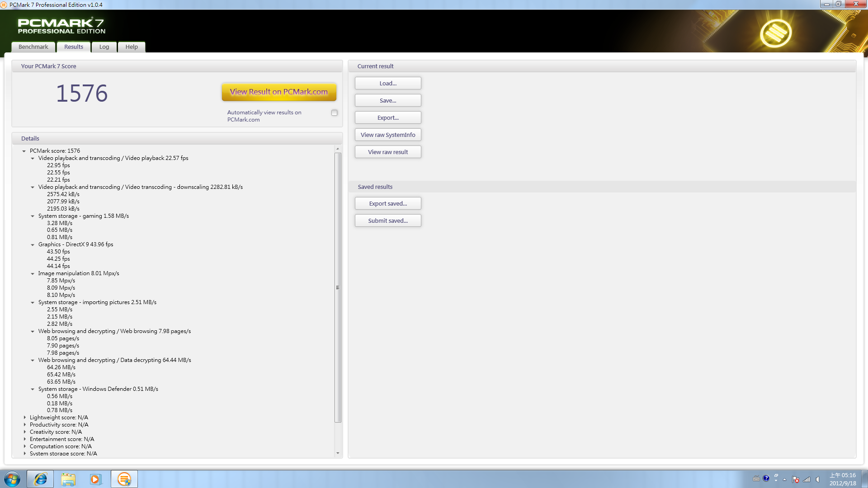Expand the Lightweight score node
The image size is (868, 488).
pos(24,418)
